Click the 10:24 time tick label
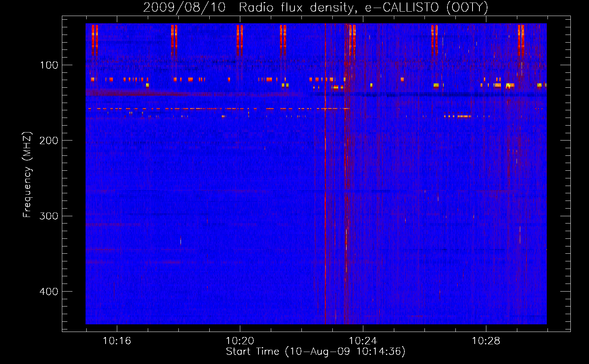The width and height of the screenshot is (589, 364). pyautogui.click(x=363, y=341)
